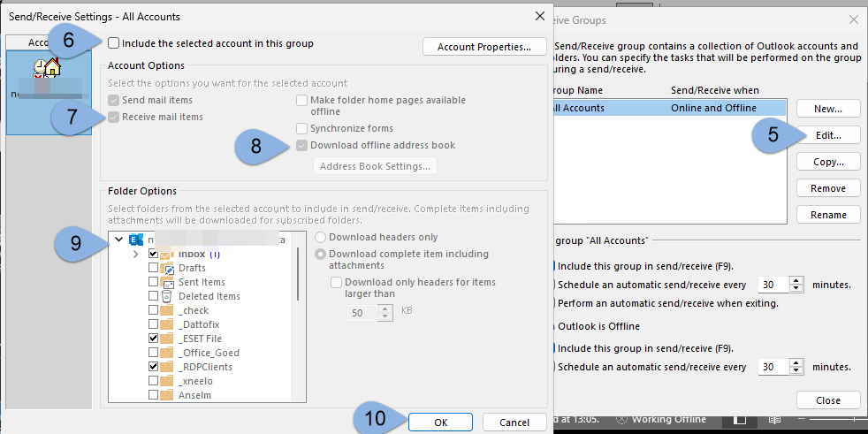The image size is (868, 434).
Task: Select the account icon in Accounts pane
Action: coord(47,69)
